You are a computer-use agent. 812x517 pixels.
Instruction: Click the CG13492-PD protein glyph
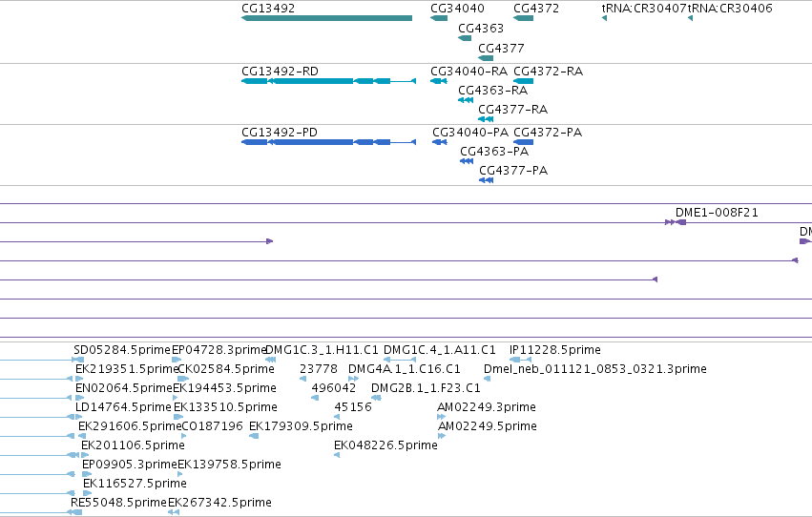[x=329, y=142]
